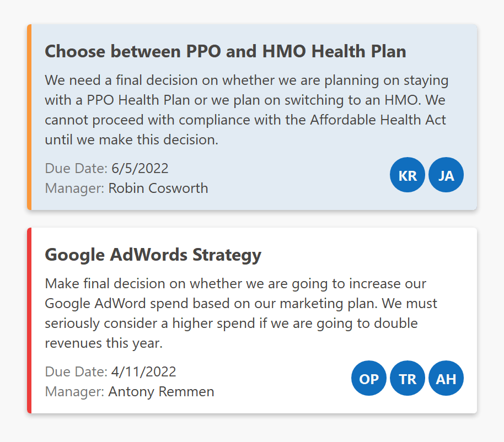Open the 'Google AdWords Strategy' title
The image size is (504, 442).
(x=153, y=255)
